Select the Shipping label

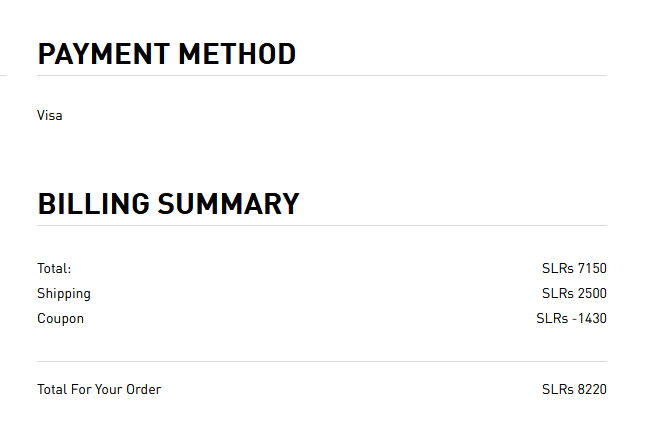pos(64,294)
